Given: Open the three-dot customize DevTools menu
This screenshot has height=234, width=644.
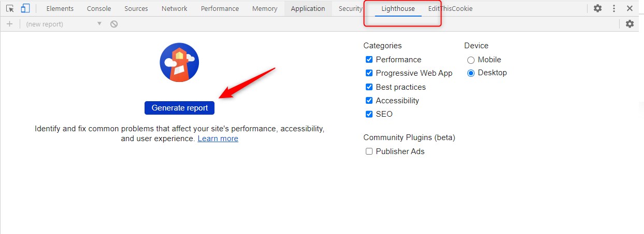Looking at the screenshot, I should click(614, 8).
